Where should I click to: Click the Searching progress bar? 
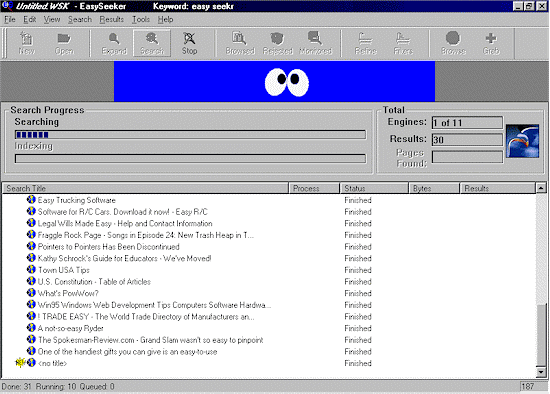point(190,135)
